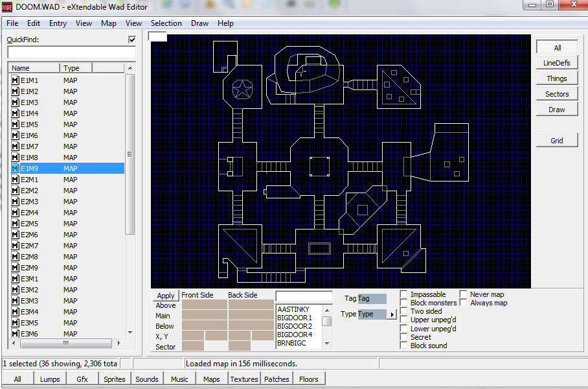588x389 pixels.
Task: Open the Selection menu
Action: (166, 23)
